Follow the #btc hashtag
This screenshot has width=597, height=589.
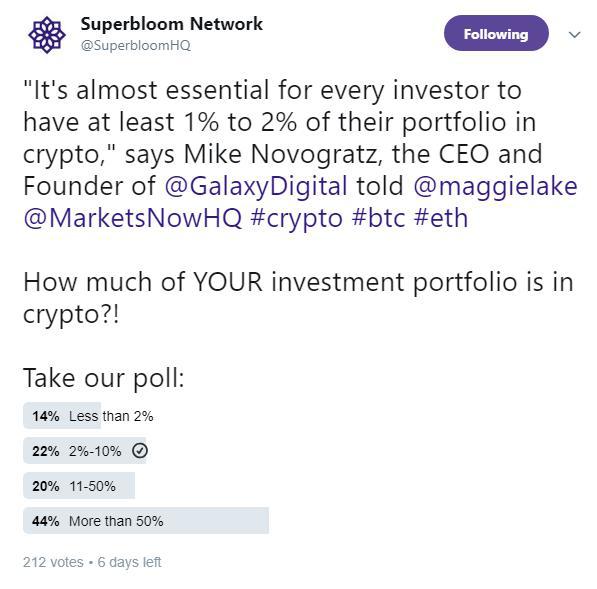point(378,218)
